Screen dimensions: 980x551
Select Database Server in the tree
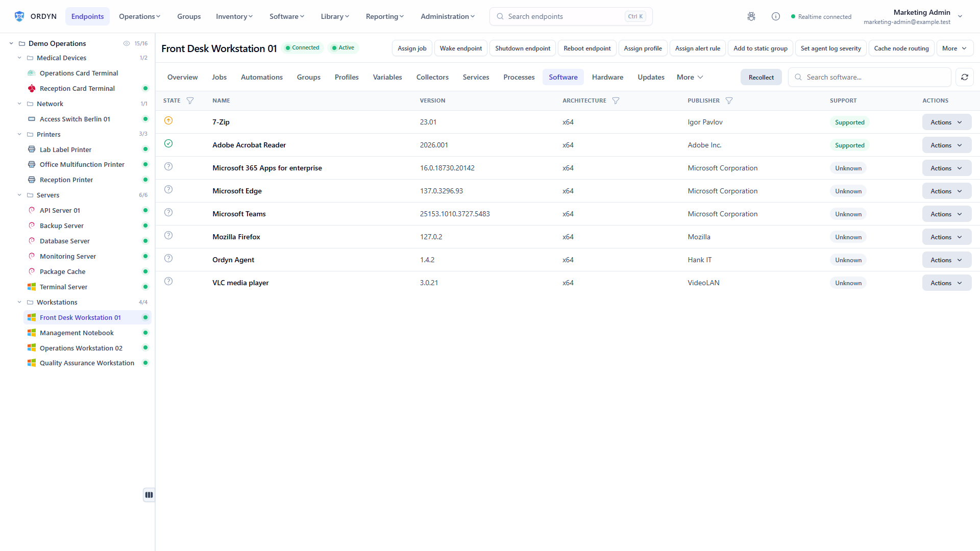coord(87,241)
